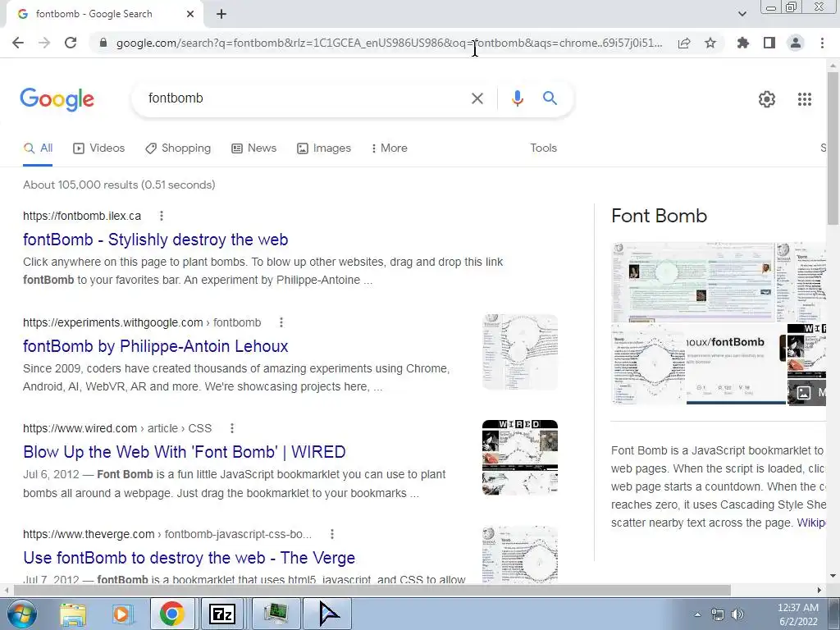Click the scroll down arrow
The image size is (840, 630).
pos(833,577)
